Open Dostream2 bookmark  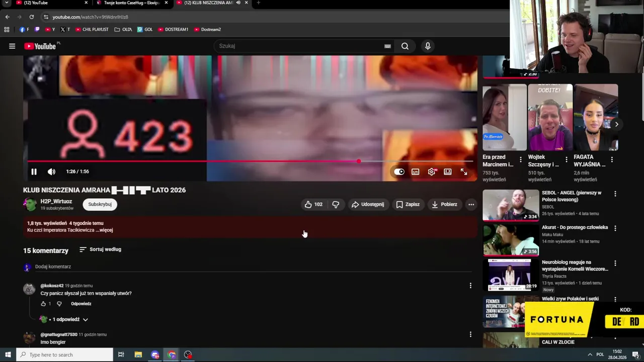point(207,30)
